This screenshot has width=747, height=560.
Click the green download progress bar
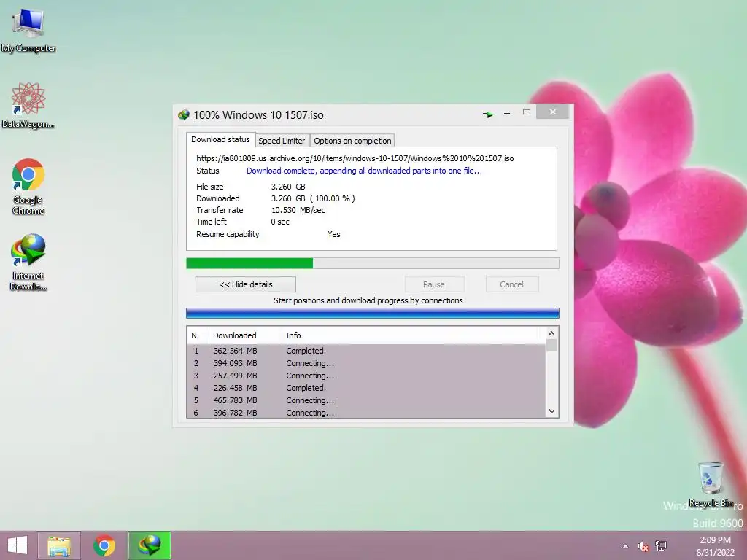click(x=373, y=263)
